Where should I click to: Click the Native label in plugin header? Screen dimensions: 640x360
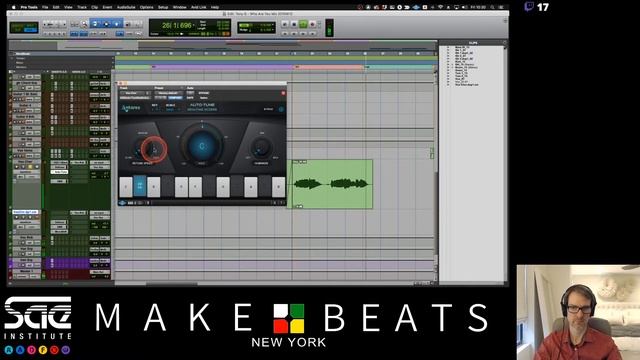pyautogui.click(x=204, y=98)
